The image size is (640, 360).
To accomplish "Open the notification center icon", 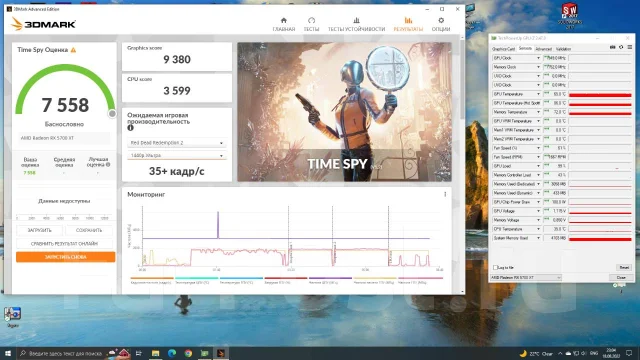I will [x=629, y=353].
